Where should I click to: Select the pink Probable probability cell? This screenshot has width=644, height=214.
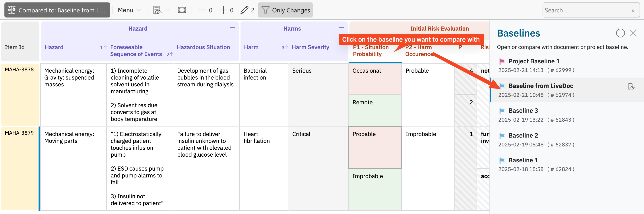[375, 148]
